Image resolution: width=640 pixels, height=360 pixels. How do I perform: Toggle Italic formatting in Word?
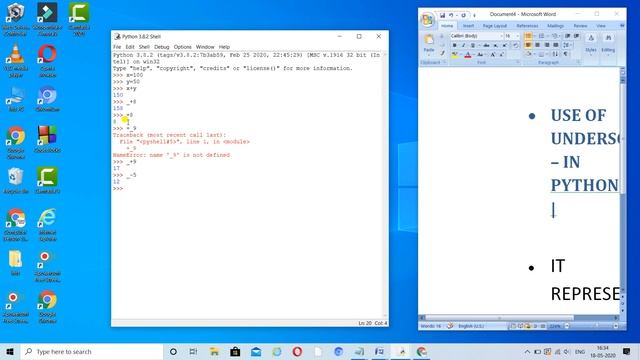click(x=463, y=45)
